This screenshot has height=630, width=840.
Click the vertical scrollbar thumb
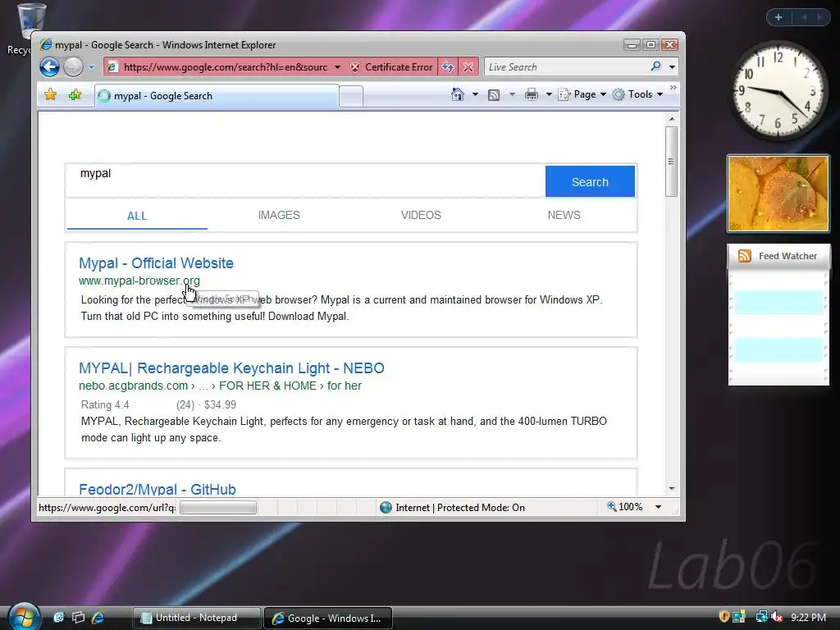(x=671, y=162)
